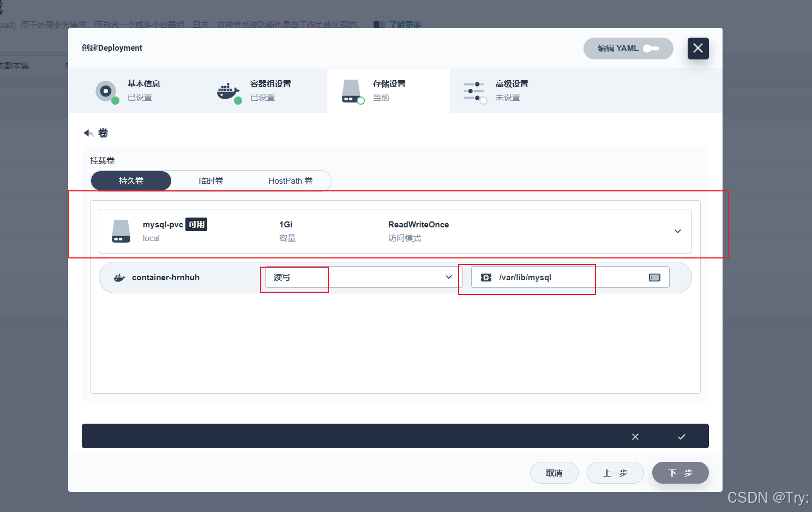Viewport: 812px width, 512px height.
Task: Click the 基本信息 step status icon
Action: [x=107, y=92]
